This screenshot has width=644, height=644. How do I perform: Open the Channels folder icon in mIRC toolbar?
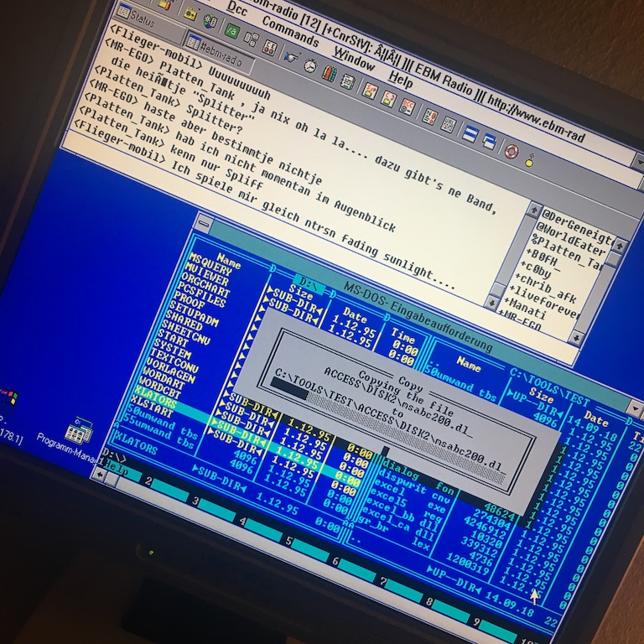[191, 14]
